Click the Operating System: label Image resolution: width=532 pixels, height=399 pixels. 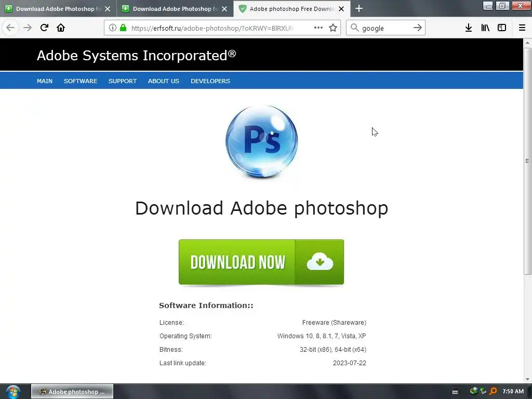click(x=185, y=336)
